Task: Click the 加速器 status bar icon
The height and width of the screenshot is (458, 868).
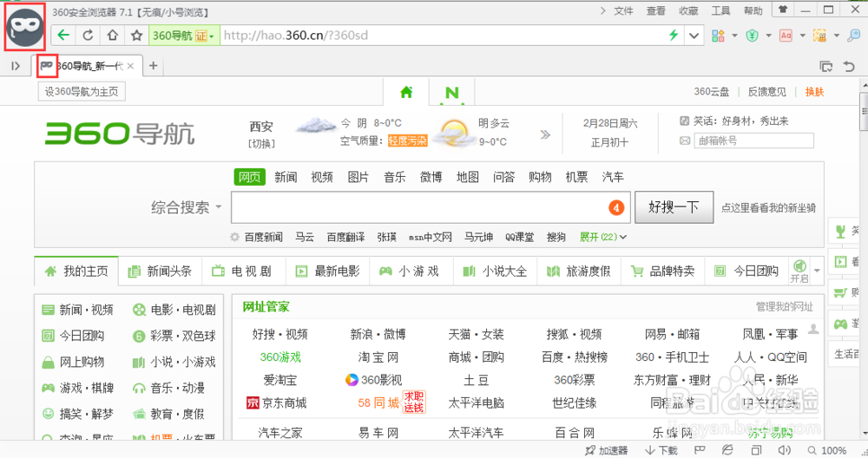Action: [x=606, y=450]
